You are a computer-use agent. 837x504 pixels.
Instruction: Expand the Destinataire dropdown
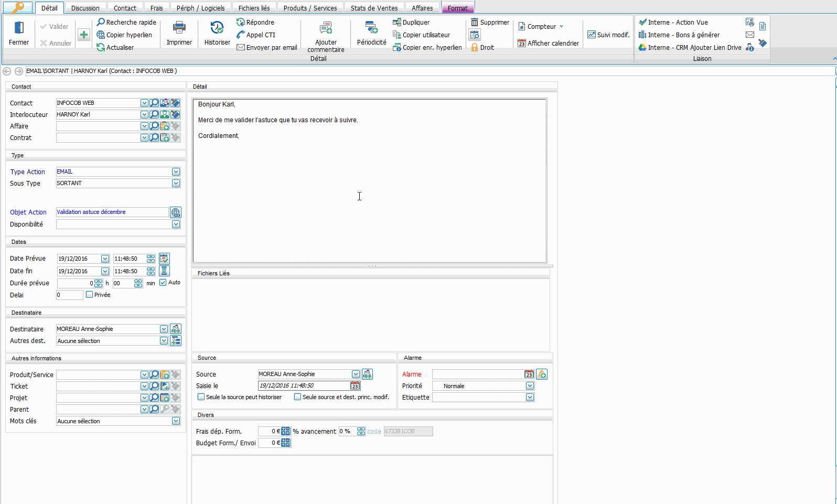coord(164,329)
